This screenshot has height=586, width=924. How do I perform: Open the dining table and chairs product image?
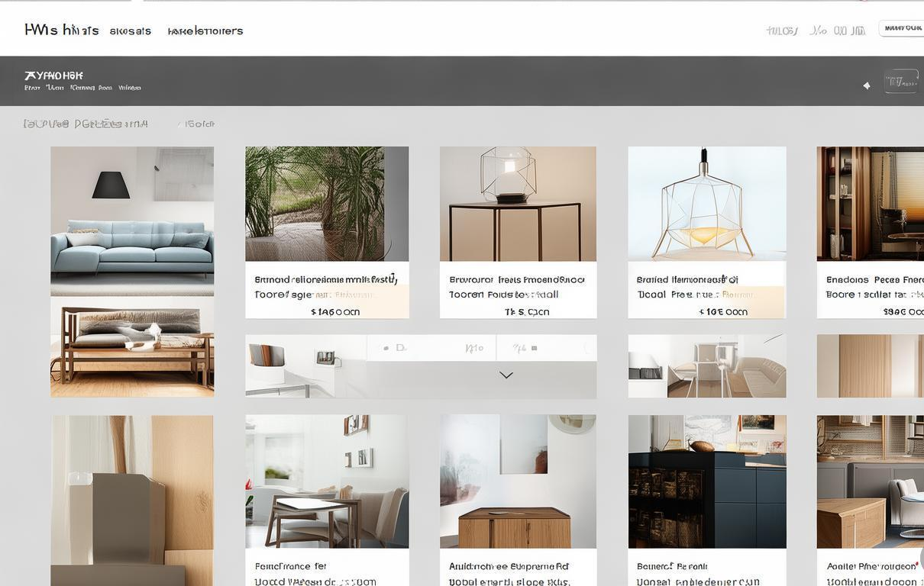tap(327, 481)
